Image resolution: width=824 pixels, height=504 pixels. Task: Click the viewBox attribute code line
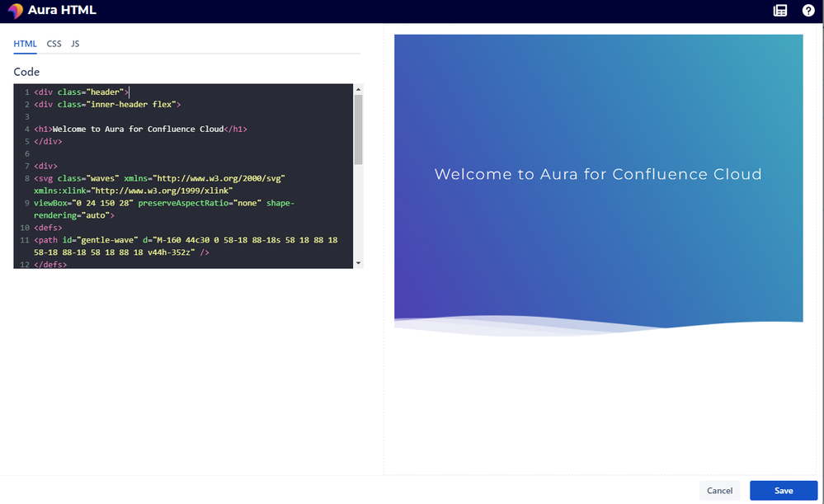pyautogui.click(x=164, y=204)
